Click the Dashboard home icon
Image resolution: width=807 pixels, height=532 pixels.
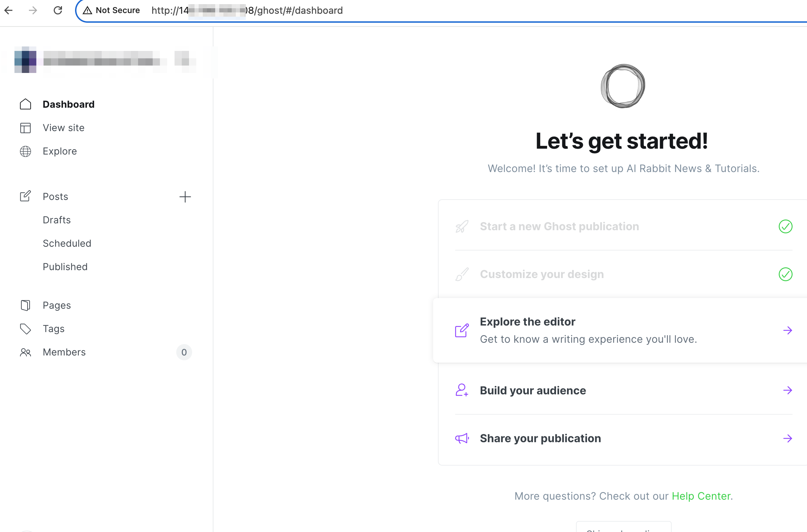pos(25,104)
